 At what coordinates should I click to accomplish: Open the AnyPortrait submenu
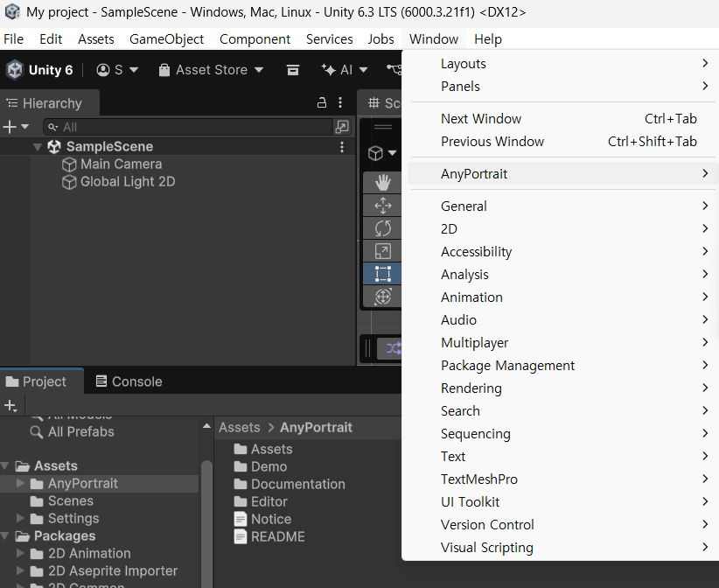click(562, 174)
